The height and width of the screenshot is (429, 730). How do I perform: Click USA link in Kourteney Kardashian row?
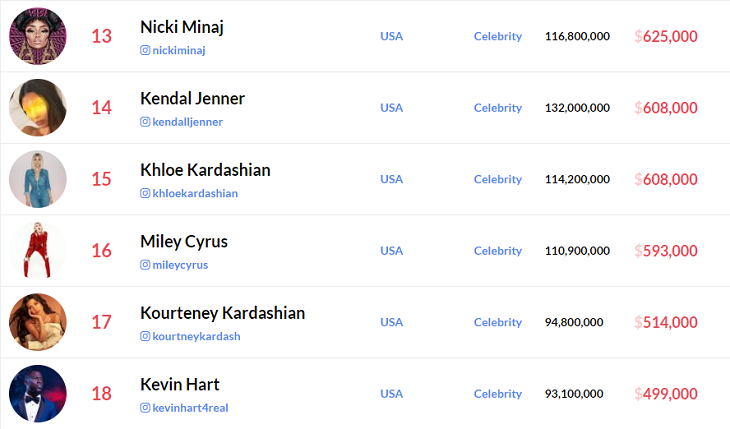(391, 322)
